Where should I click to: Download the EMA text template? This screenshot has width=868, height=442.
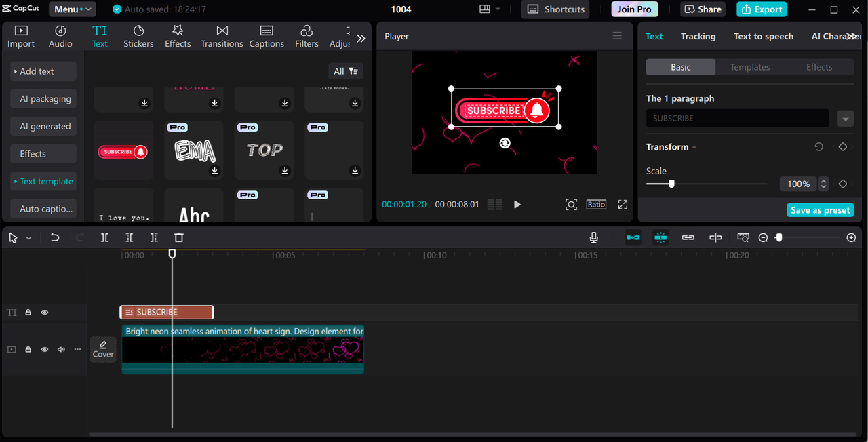coord(215,171)
